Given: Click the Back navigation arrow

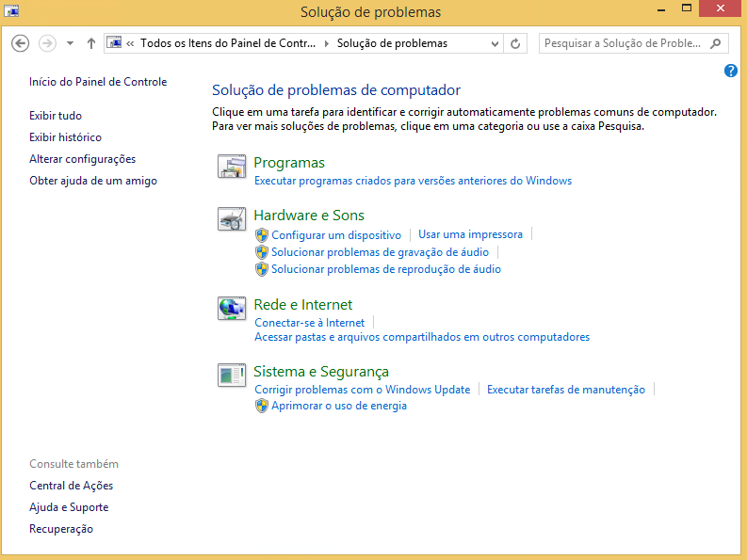Looking at the screenshot, I should tap(20, 43).
